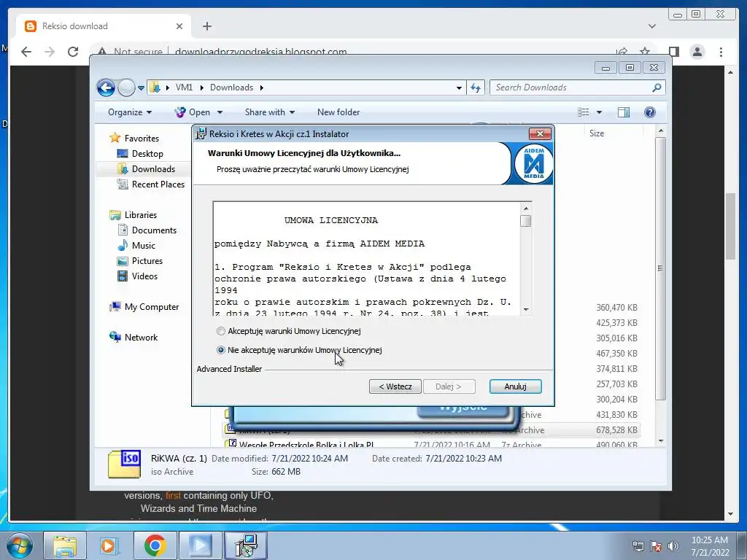Click the Explorer forward navigation arrow
Screen dimensions: 747x560
126,87
